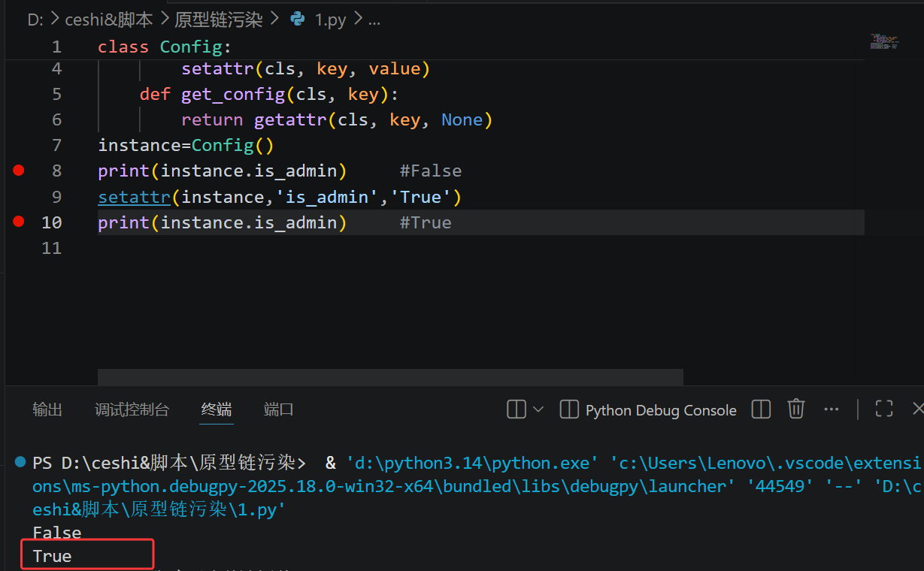
Task: Click the code minimap preview
Action: click(x=884, y=41)
